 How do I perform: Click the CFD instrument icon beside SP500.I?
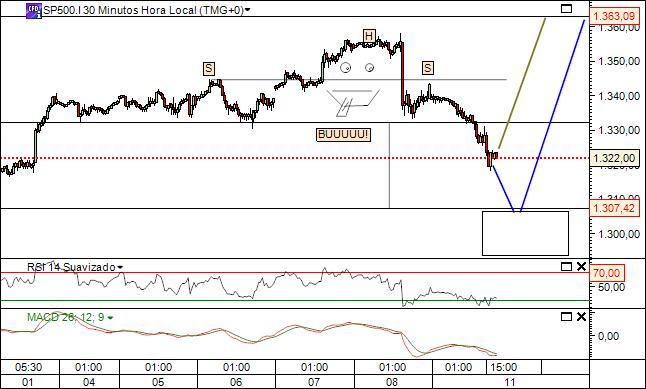pos(34,11)
